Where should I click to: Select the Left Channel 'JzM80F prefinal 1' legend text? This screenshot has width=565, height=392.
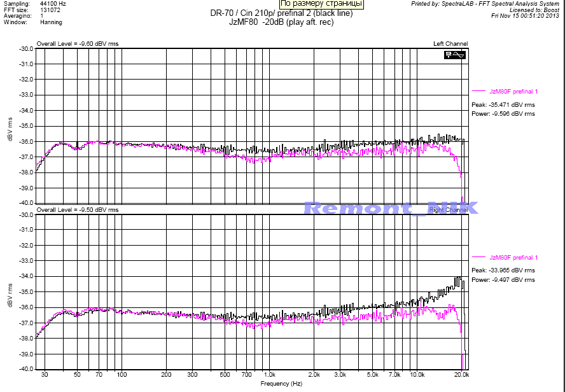click(x=513, y=92)
